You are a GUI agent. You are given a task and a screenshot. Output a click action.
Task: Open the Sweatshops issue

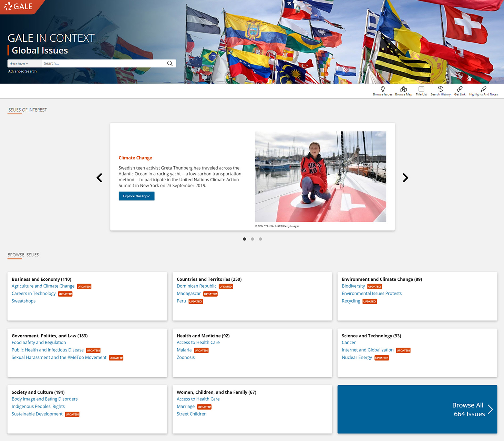pos(23,301)
